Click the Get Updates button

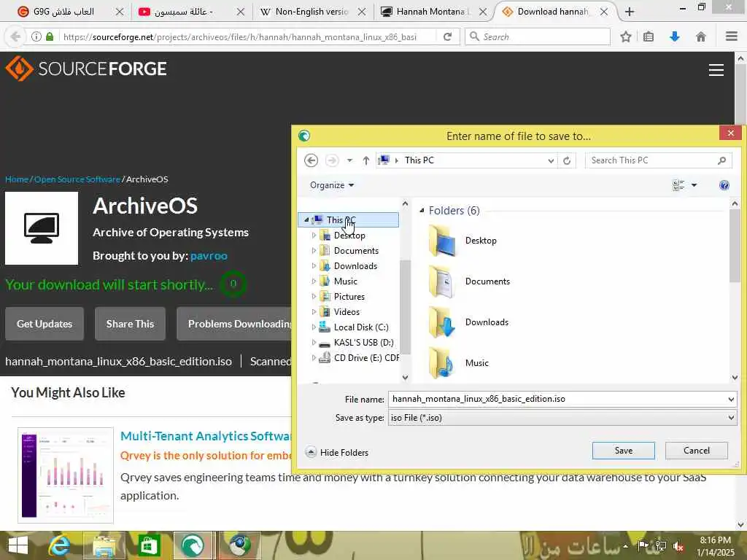pyautogui.click(x=44, y=324)
